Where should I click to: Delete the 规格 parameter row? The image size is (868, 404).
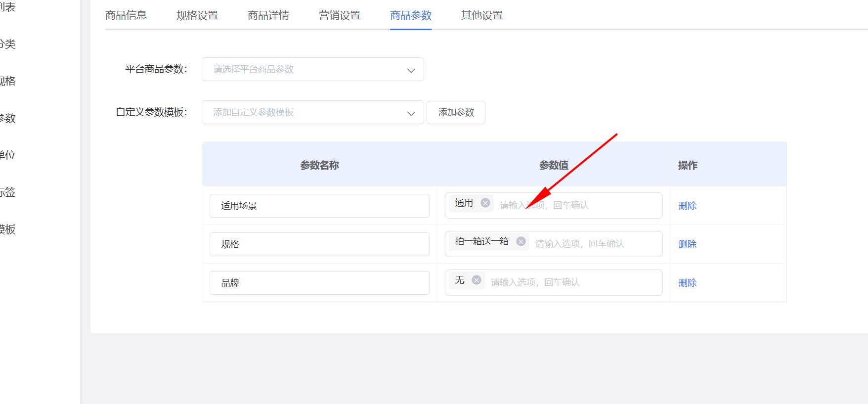687,244
